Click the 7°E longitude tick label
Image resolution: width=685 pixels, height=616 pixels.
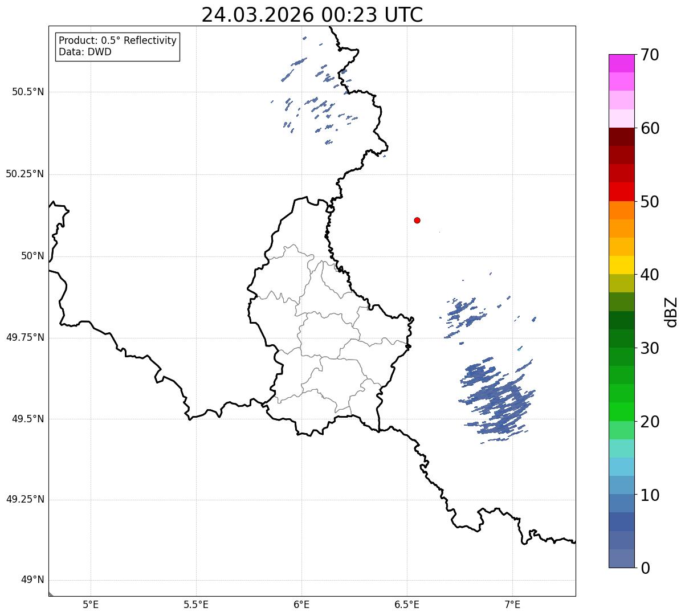pos(512,605)
